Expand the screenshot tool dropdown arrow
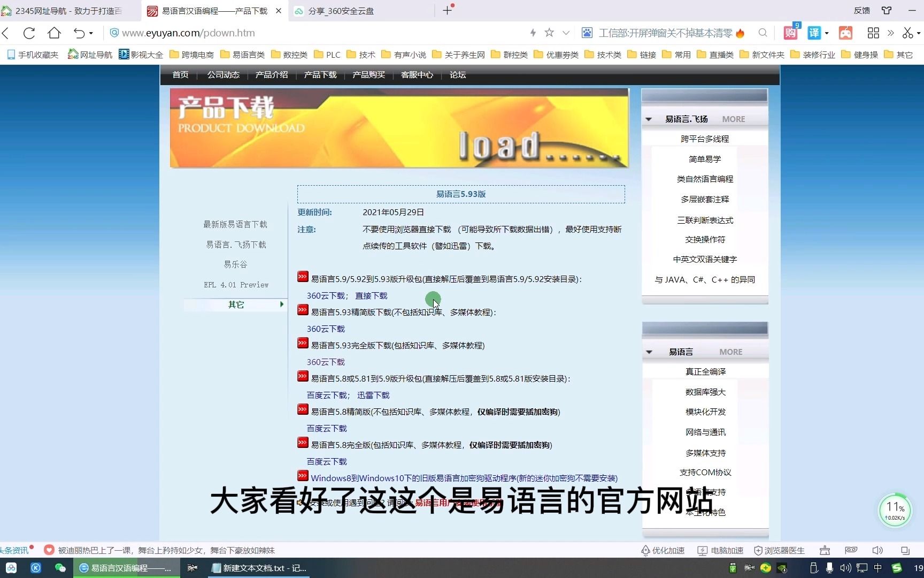Image resolution: width=924 pixels, height=578 pixels. pos(919,33)
